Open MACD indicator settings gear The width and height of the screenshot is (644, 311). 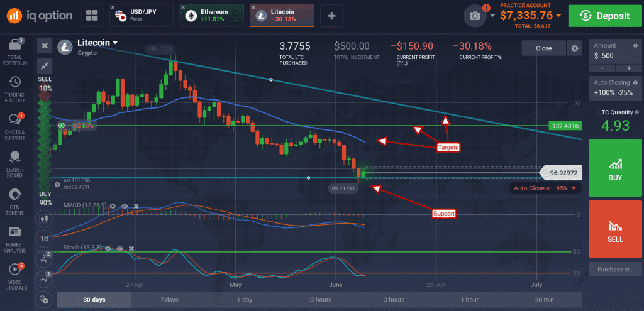[x=113, y=206]
